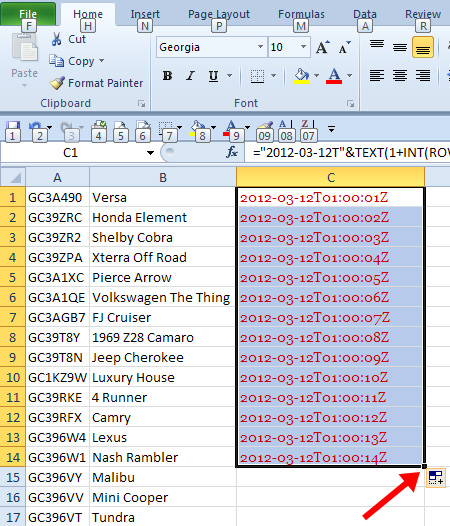Activate the Format Painter brush
This screenshot has height=526, width=450.
click(x=57, y=83)
